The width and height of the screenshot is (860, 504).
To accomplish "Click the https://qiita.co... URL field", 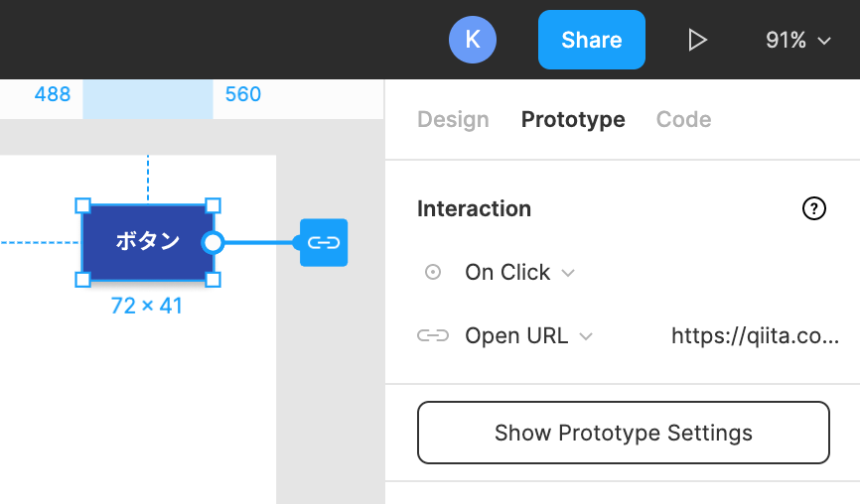I will tap(756, 335).
